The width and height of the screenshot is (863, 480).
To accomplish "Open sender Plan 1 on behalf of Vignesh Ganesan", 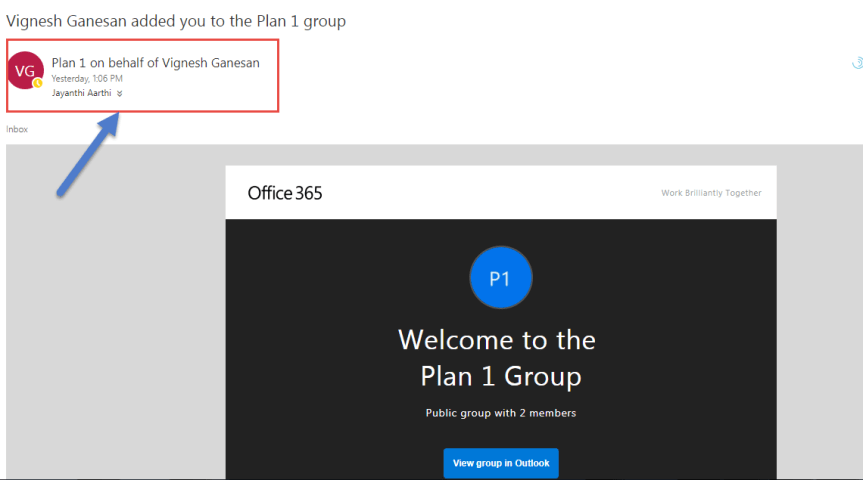I will [x=155, y=63].
